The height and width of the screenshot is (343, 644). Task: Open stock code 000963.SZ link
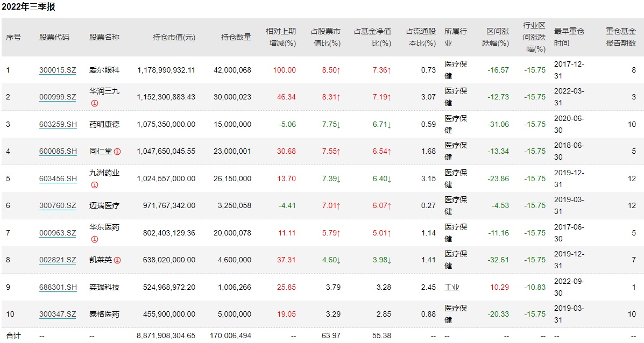(58, 233)
